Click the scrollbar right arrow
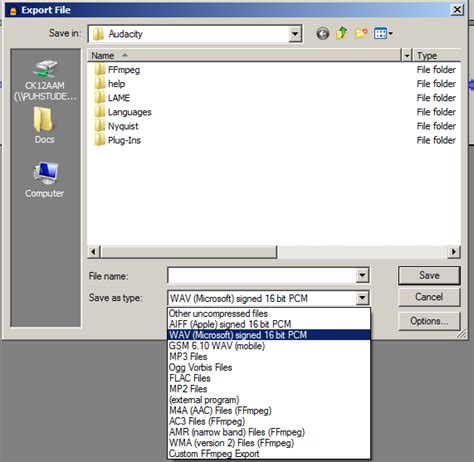Viewport: 474px width, 462px height. [454, 252]
